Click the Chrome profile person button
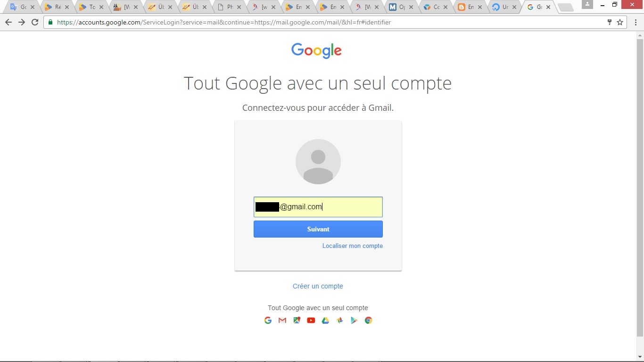 point(587,4)
